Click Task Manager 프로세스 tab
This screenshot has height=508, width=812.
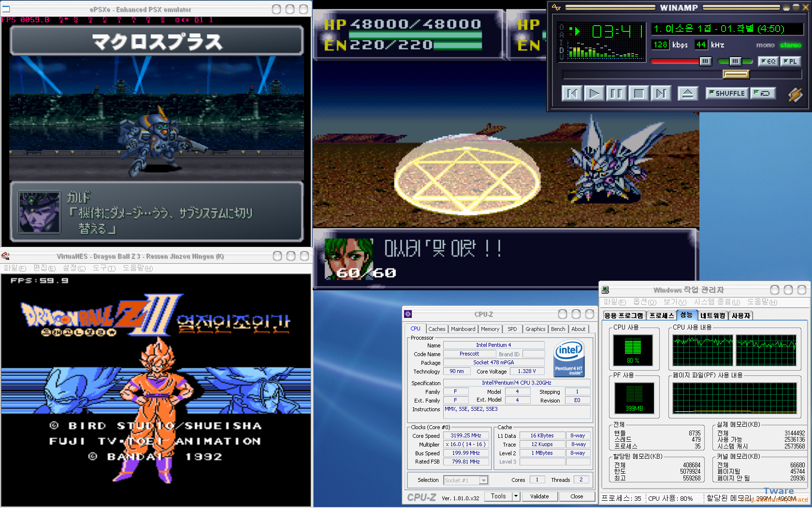(x=662, y=315)
